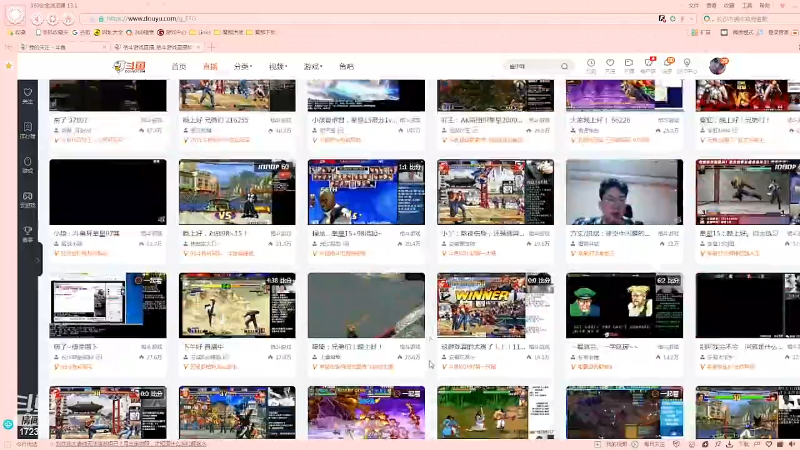Click the Douyu site search input field
This screenshot has height=450, width=800.
(x=533, y=66)
